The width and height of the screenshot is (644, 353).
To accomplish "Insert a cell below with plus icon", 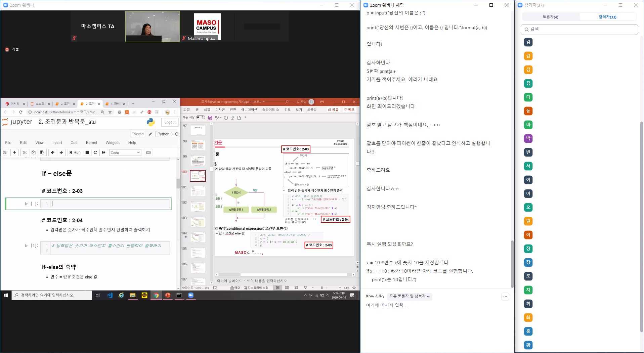I will [14, 152].
